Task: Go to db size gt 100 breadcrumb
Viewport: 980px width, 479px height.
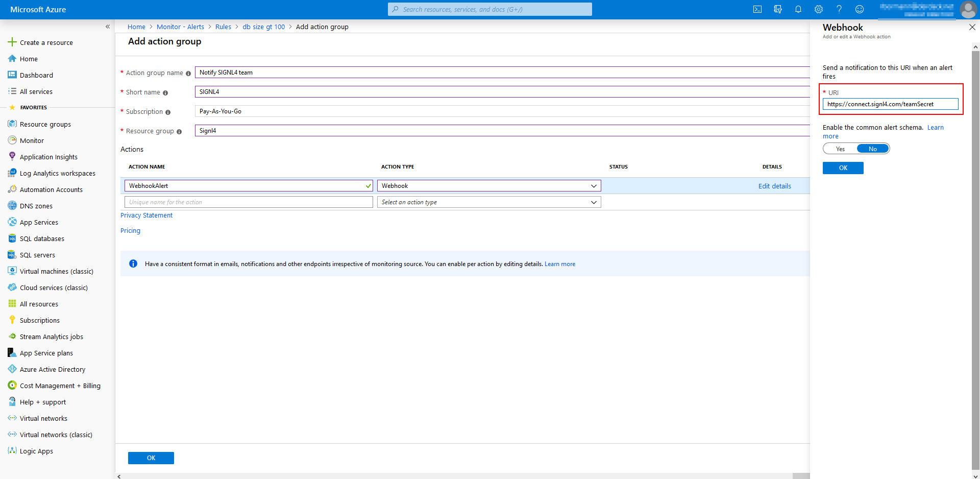Action: coord(263,27)
